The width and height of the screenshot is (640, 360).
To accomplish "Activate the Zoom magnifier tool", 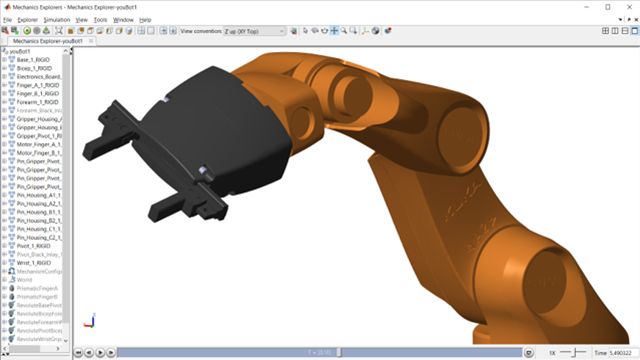I will point(344,31).
